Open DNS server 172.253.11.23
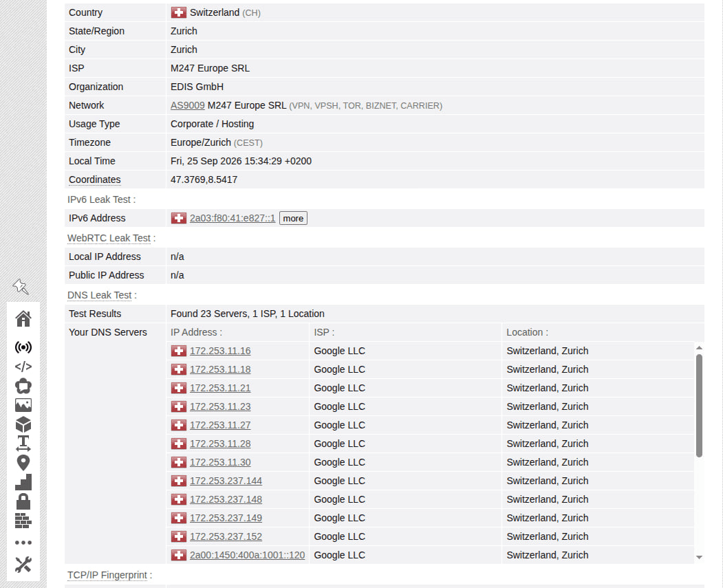This screenshot has height=588, width=723. [x=220, y=406]
